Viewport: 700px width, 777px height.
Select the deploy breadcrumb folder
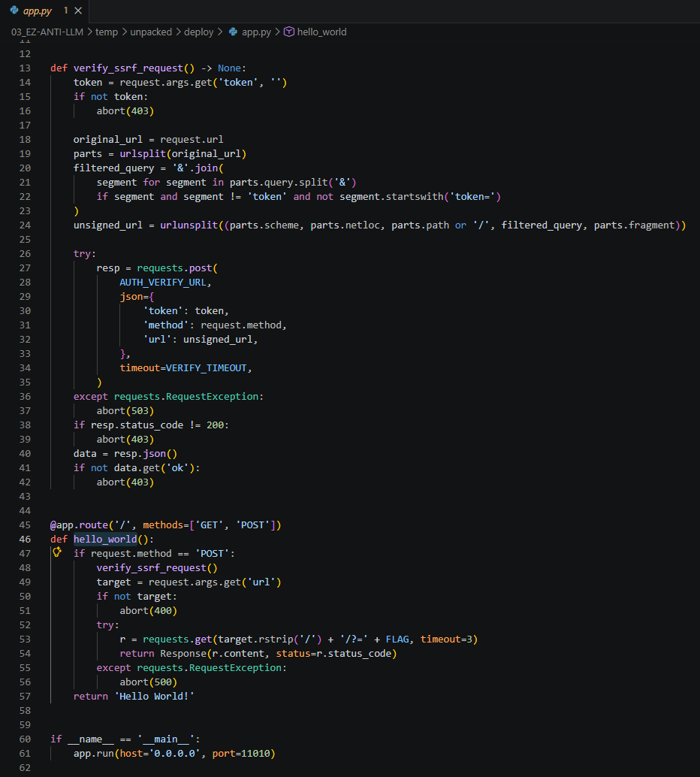click(x=199, y=32)
